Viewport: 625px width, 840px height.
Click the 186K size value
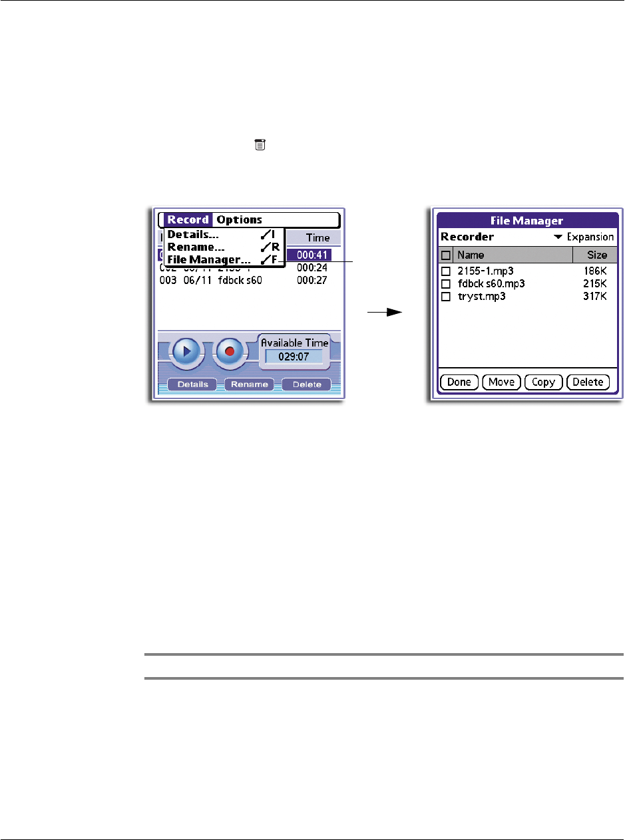(595, 271)
